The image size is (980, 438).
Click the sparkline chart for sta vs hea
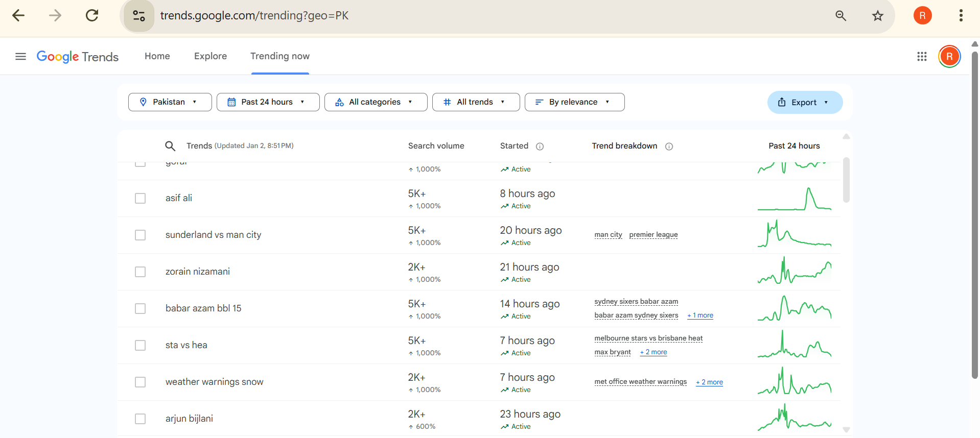795,344
